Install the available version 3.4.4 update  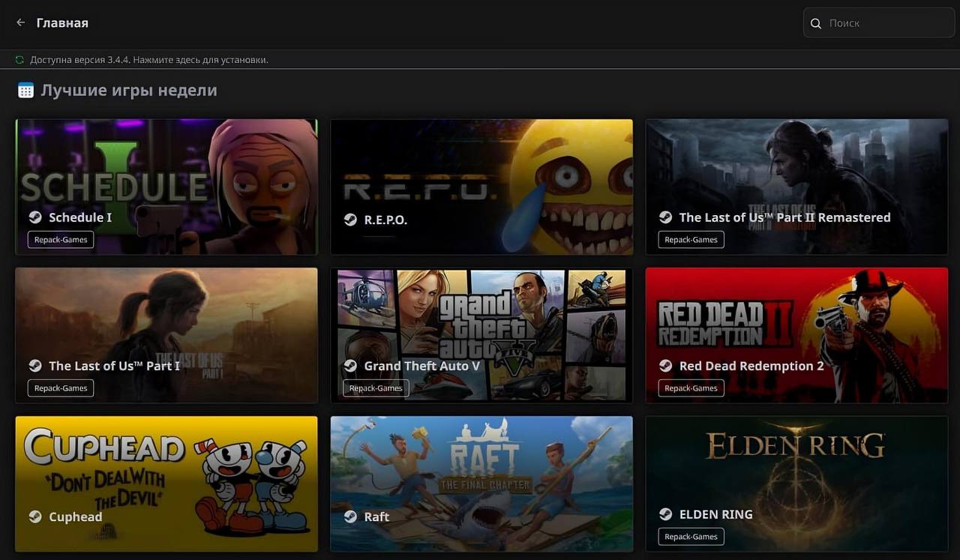pos(150,59)
